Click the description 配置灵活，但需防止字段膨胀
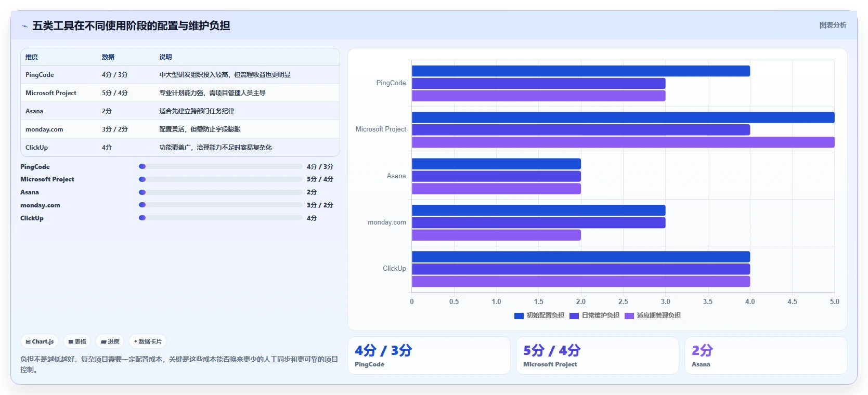 200,129
